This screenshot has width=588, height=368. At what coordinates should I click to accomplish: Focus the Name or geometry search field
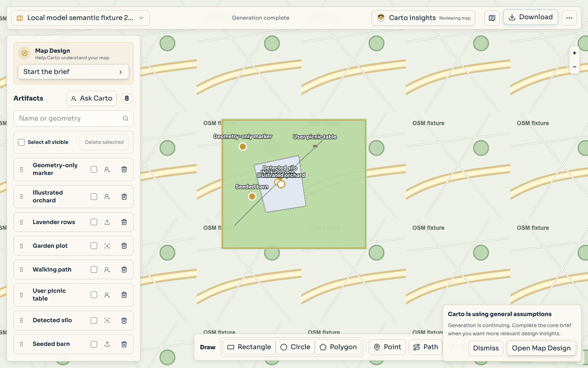tap(73, 119)
